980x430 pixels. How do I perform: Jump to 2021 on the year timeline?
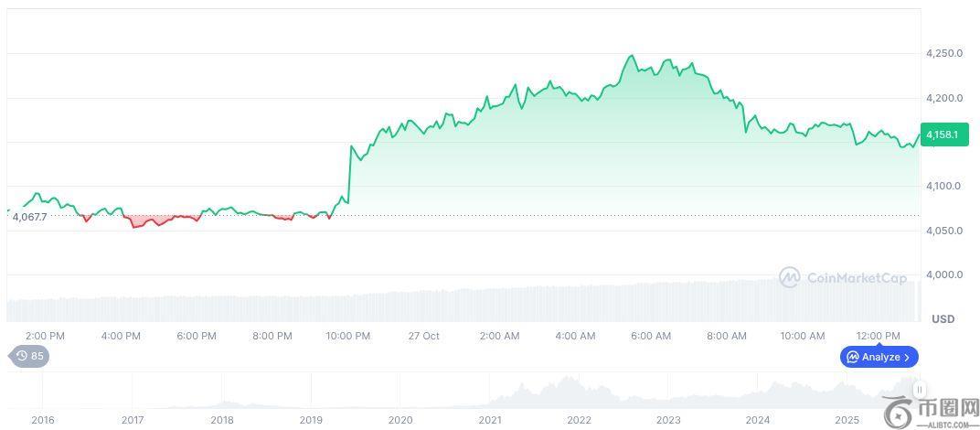(x=490, y=420)
